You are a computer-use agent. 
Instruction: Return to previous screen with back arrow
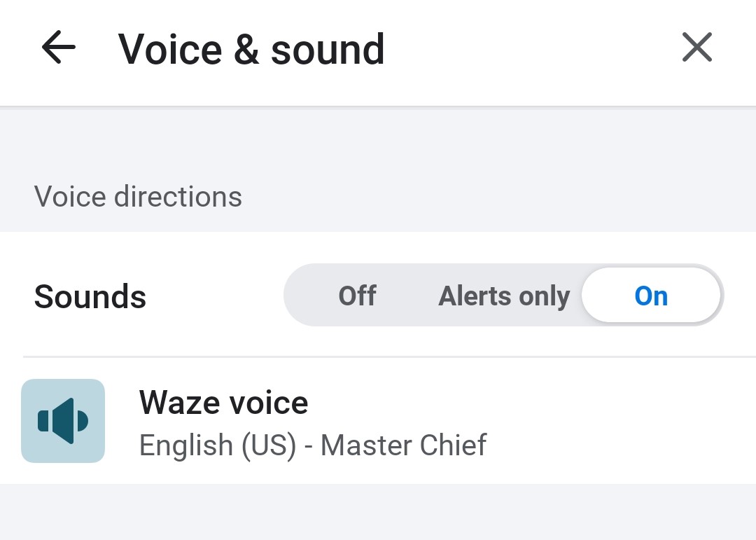point(59,48)
